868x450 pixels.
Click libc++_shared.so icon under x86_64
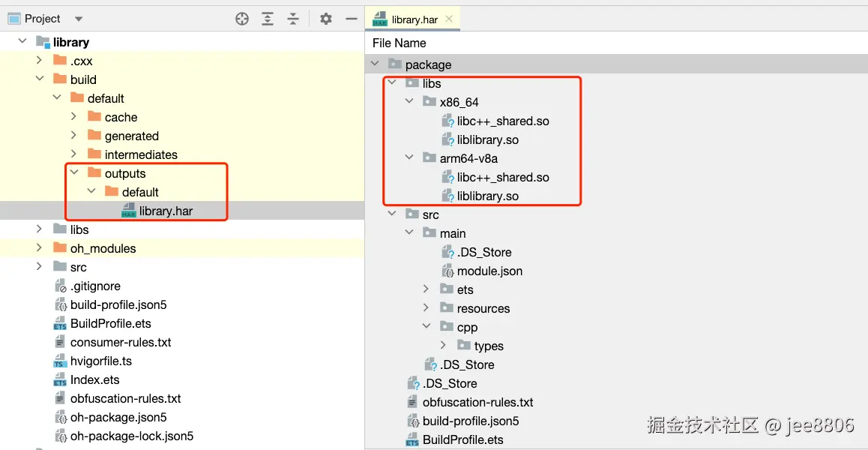click(x=447, y=121)
